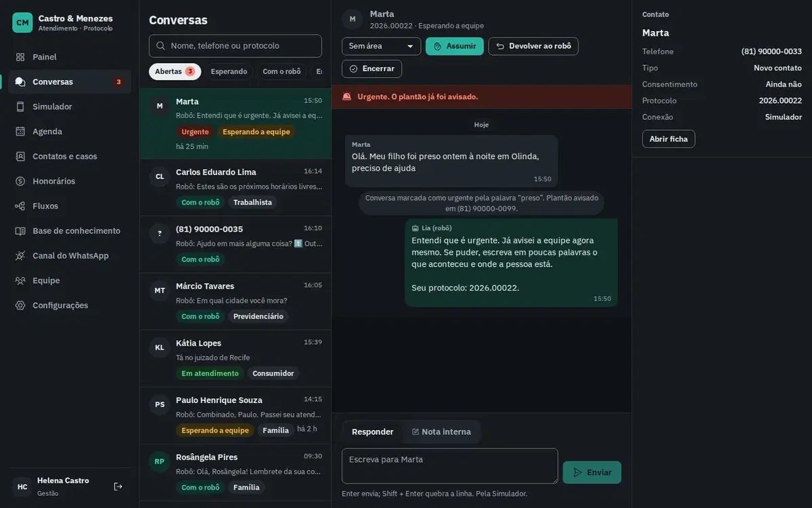Click Devolver ao robô button
Image resolution: width=812 pixels, height=508 pixels.
pyautogui.click(x=533, y=46)
